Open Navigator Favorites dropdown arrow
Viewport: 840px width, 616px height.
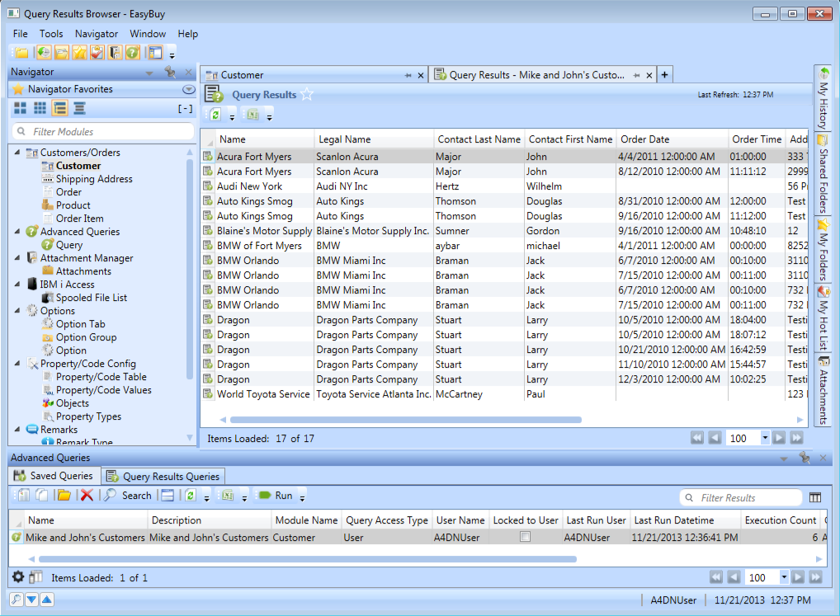pos(188,89)
